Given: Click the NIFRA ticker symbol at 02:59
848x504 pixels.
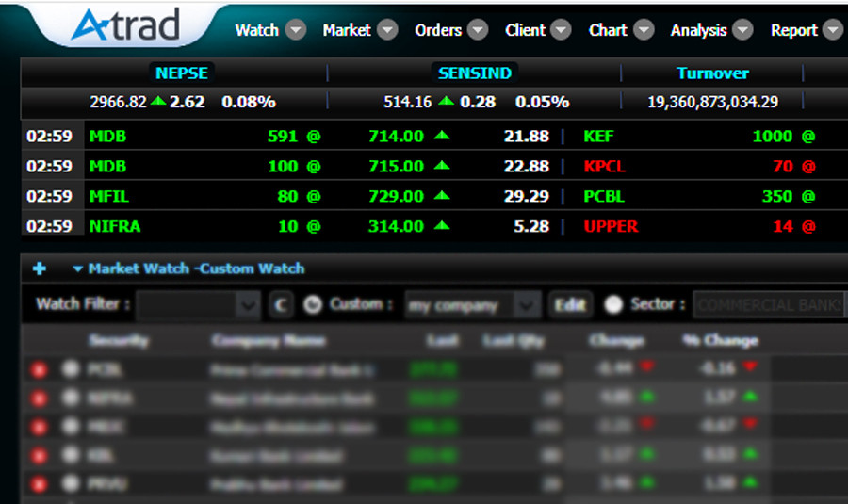Looking at the screenshot, I should coord(115,226).
